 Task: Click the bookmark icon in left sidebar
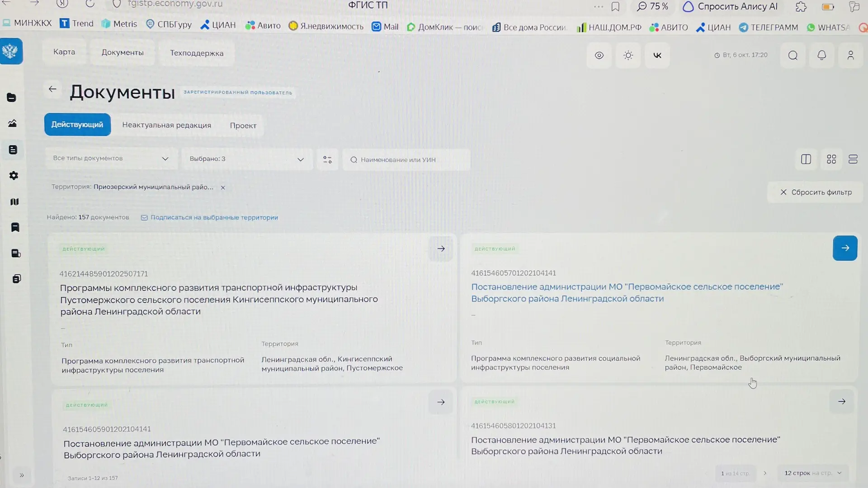pos(15,227)
